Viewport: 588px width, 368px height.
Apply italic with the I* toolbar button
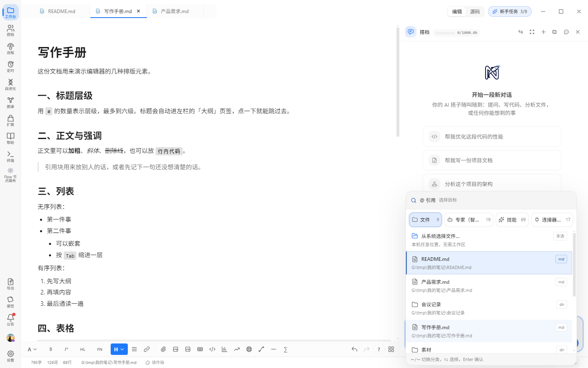pyautogui.click(x=66, y=349)
